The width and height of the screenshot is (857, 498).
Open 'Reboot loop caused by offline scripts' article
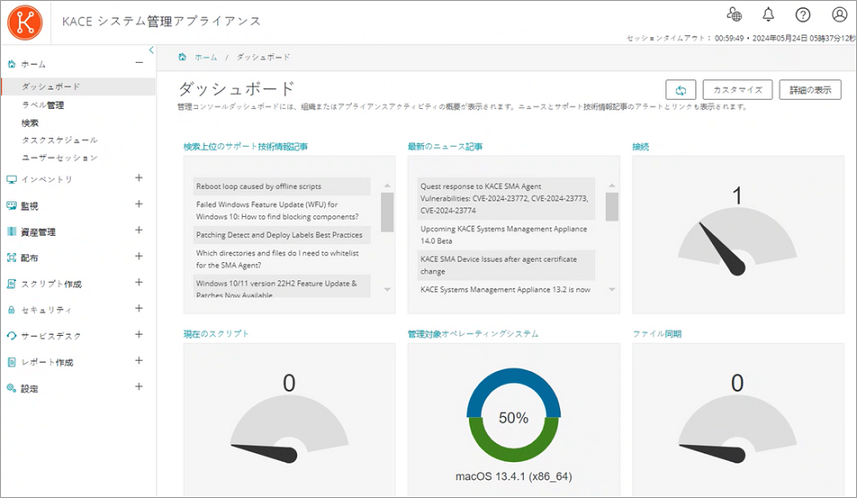coord(281,186)
